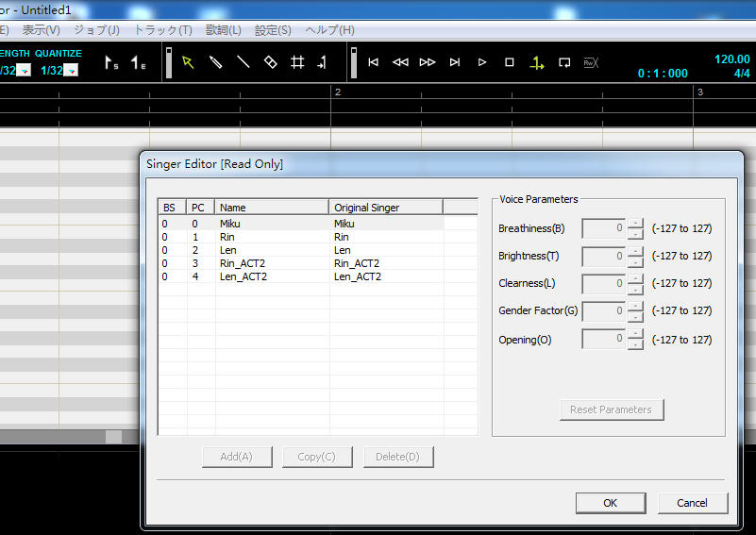Click Cancel in Singer Editor
Image resolution: width=756 pixels, height=535 pixels.
[x=693, y=503]
